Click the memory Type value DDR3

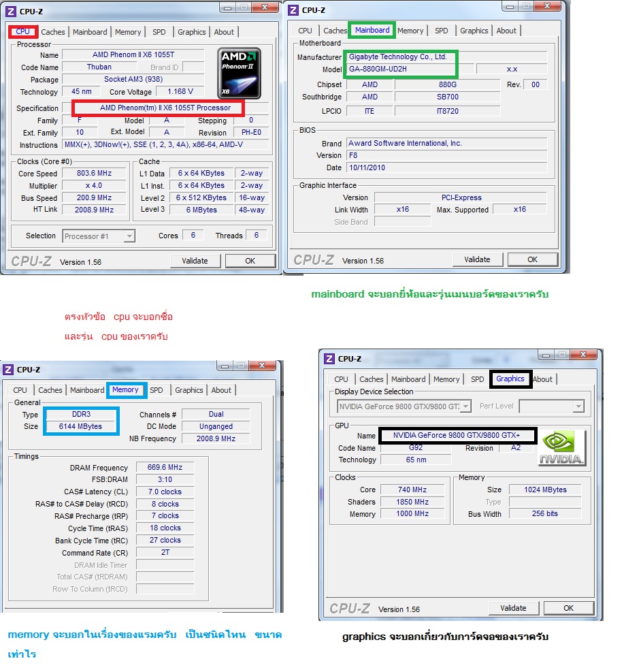point(81,415)
